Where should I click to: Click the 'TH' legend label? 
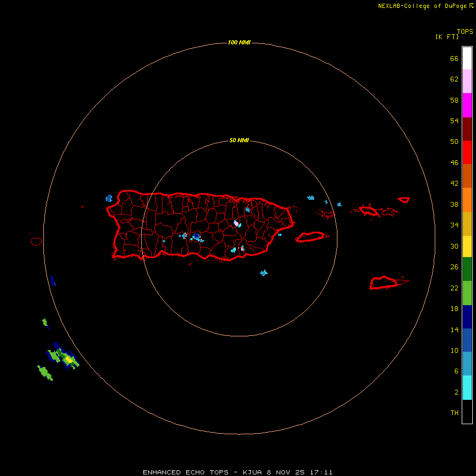tap(454, 413)
